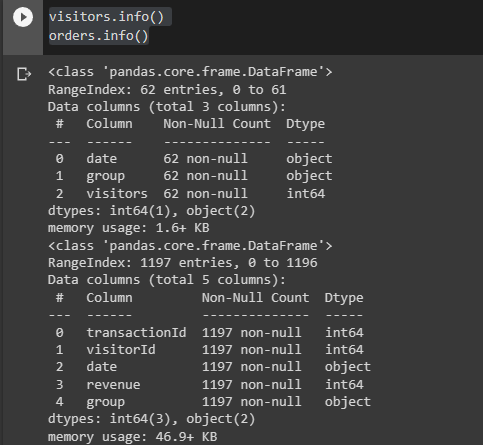483x445 pixels.
Task: Click 'Data columns (total 5 columns)' line
Action: pyautogui.click(x=167, y=280)
